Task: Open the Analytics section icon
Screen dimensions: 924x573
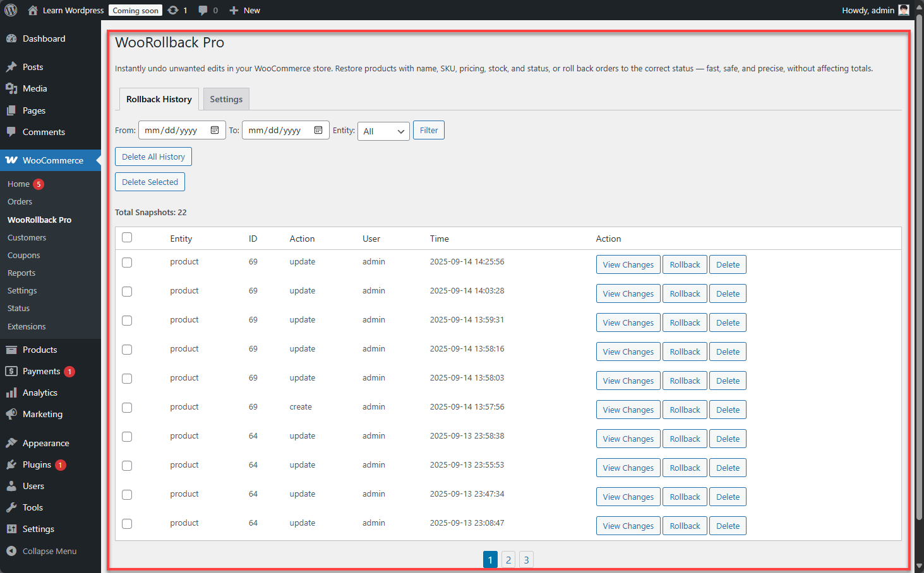Action: tap(13, 393)
